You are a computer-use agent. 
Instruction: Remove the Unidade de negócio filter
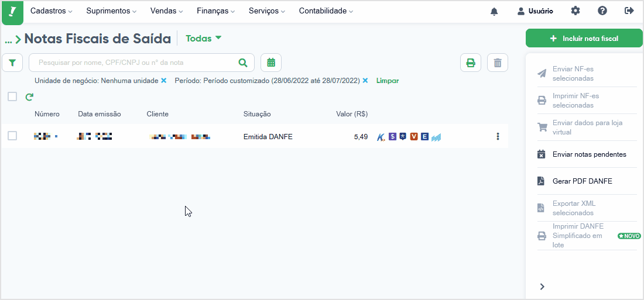click(x=163, y=81)
